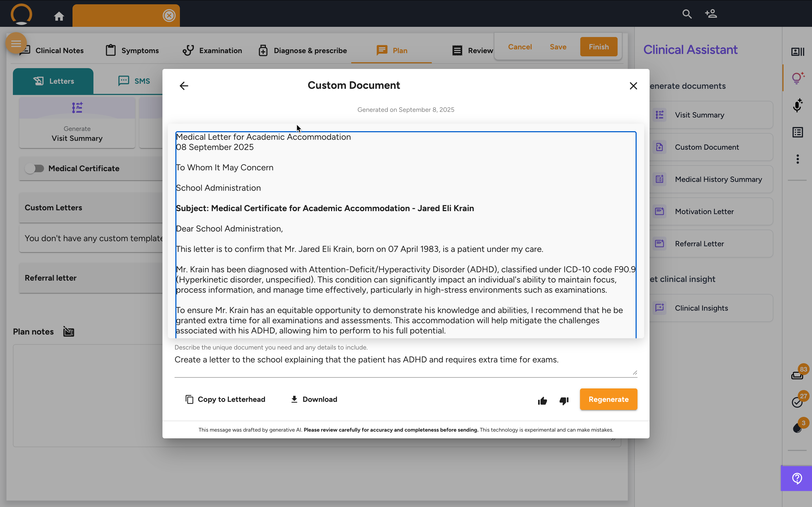This screenshot has height=507, width=812.
Task: Go back using the arrow icon
Action: (184, 86)
